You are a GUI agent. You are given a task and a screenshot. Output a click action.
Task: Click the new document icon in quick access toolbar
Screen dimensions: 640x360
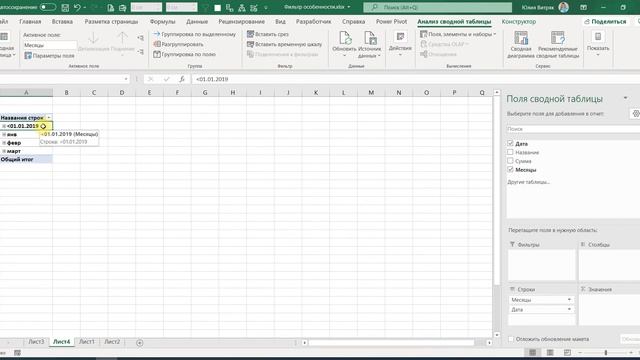tap(110, 7)
